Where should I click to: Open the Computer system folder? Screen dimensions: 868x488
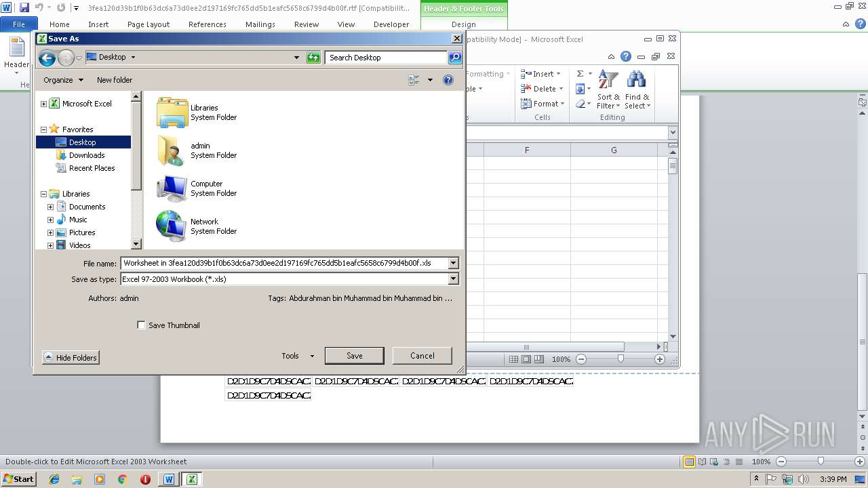(172, 188)
